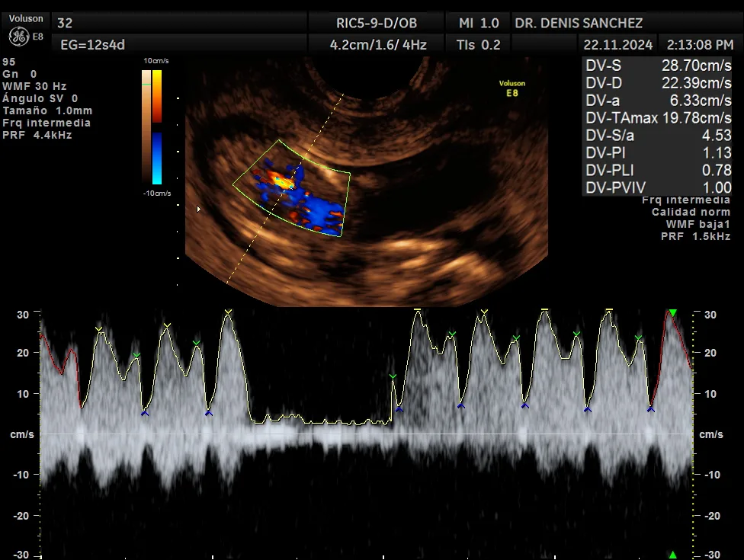Click the WMF 30 Hz wall filter indicator

[34, 86]
